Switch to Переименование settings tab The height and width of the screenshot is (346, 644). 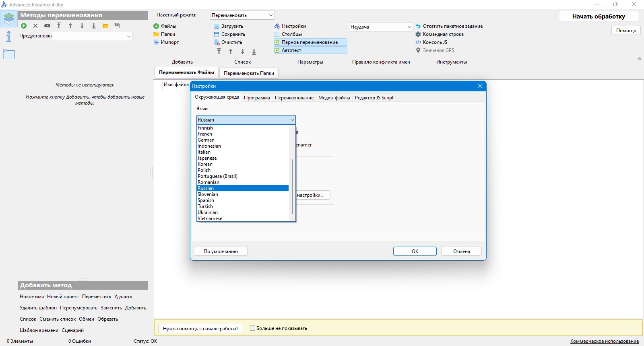tap(294, 98)
